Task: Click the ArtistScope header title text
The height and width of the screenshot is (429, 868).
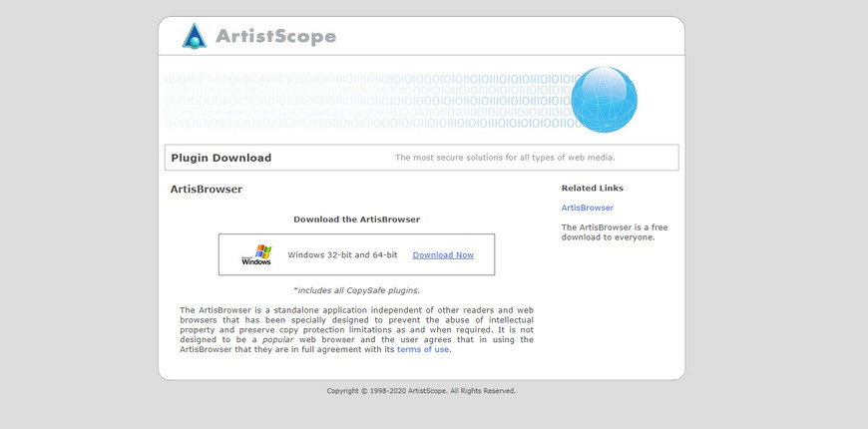Action: [275, 37]
